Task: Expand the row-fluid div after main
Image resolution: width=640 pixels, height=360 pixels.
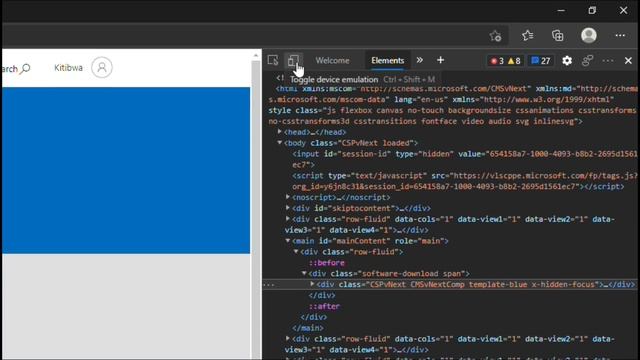Action: pos(288,338)
